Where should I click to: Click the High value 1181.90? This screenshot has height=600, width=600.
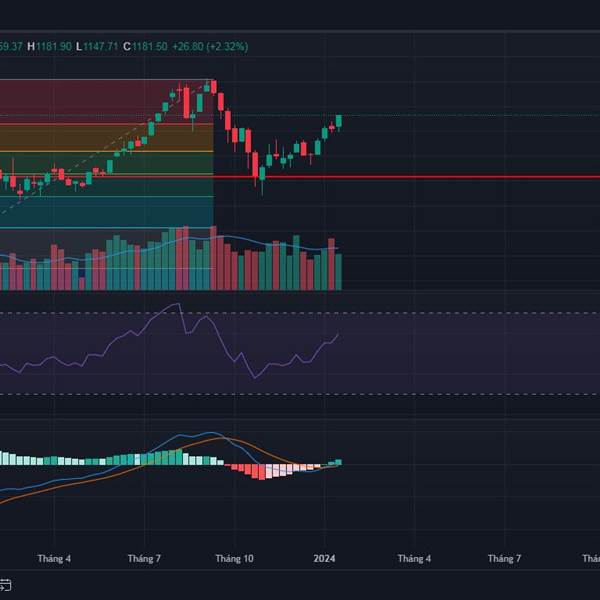54,47
